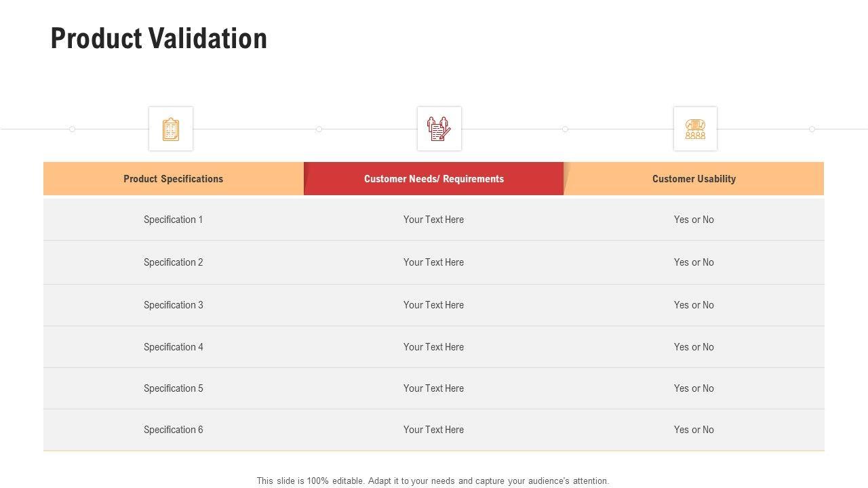Select the Specification 1 cell

173,220
